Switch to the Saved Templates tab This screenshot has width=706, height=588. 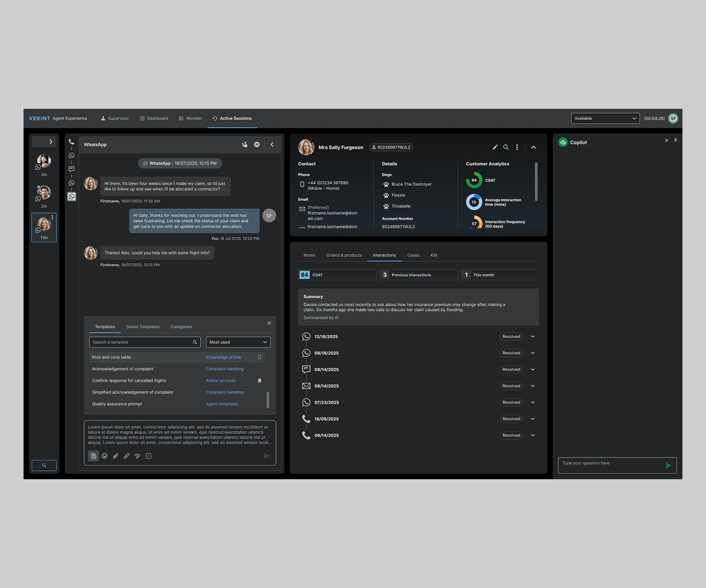click(142, 327)
